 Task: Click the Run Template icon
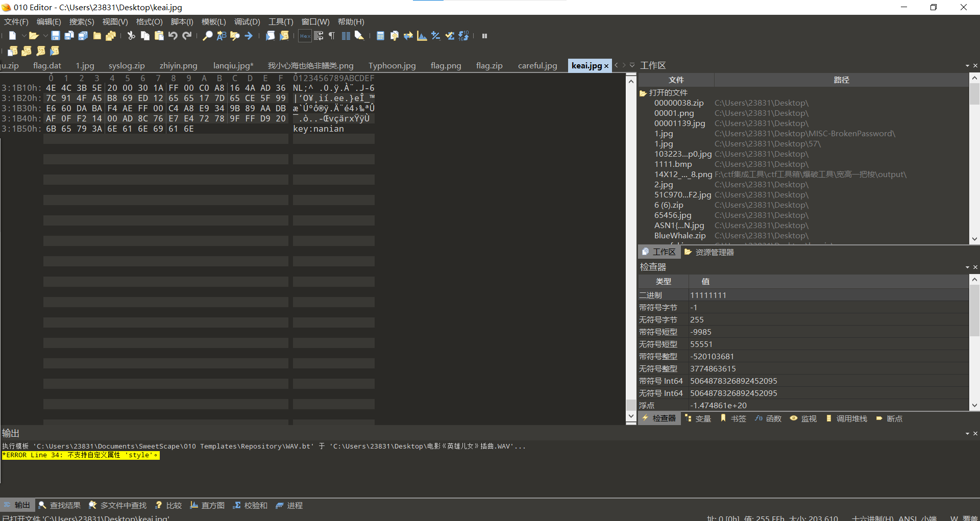pyautogui.click(x=284, y=36)
